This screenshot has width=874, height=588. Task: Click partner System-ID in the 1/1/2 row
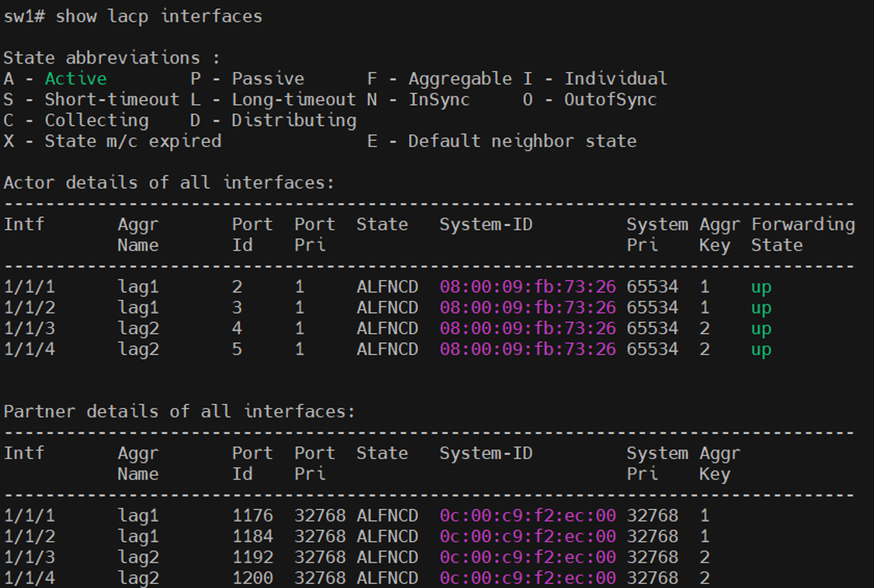[x=528, y=537]
